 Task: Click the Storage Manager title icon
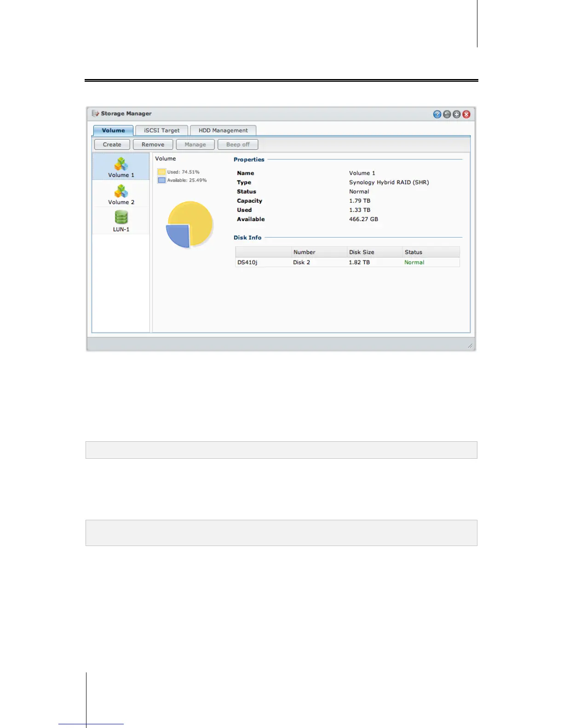point(95,114)
